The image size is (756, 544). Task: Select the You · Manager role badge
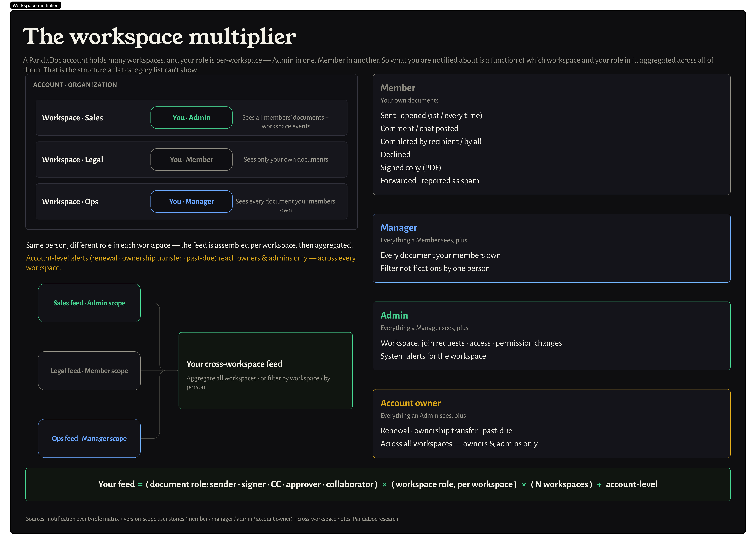pyautogui.click(x=191, y=201)
